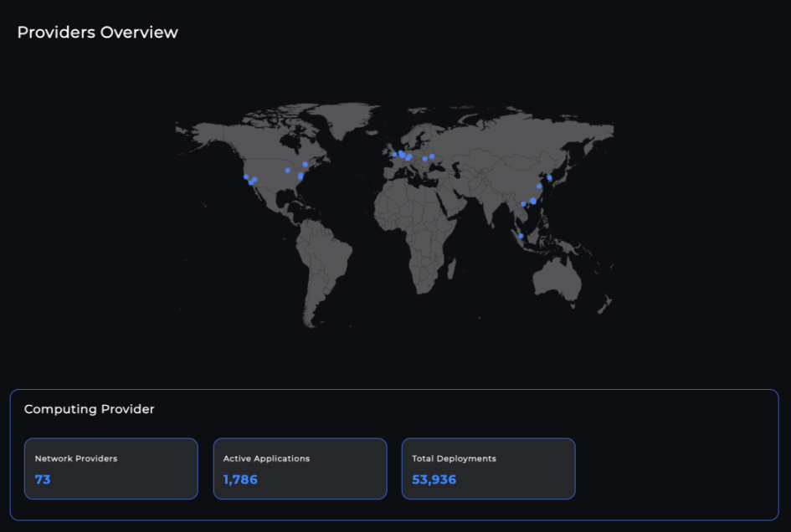Click the Network Providers label
The width and height of the screenshot is (791, 532).
[76, 458]
